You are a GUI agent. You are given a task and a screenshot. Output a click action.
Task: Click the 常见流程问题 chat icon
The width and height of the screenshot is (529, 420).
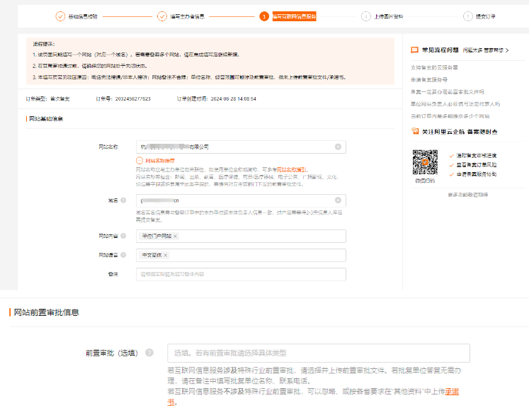[x=414, y=50]
